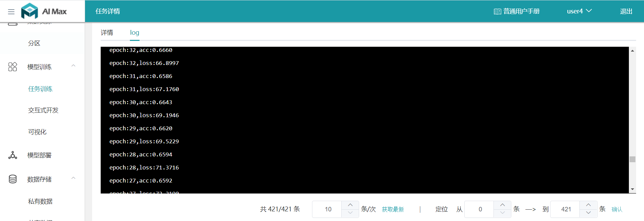
Task: Collapse the 模型训练 menu section
Action: [x=73, y=66]
